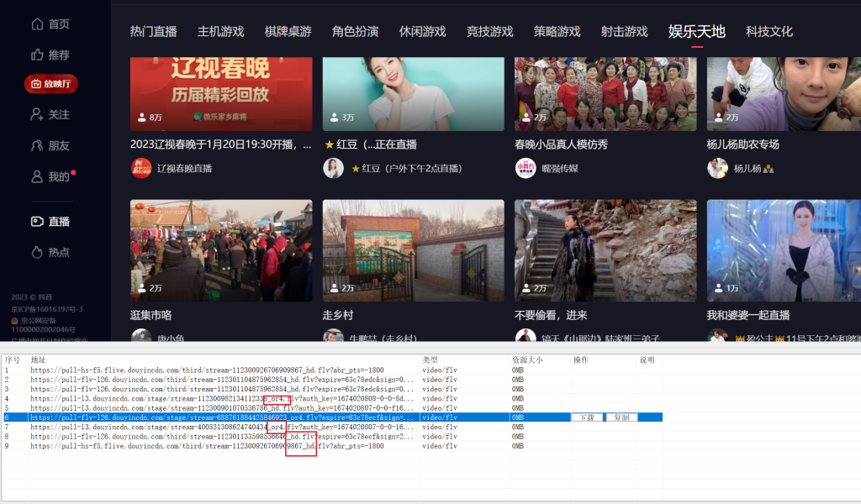Open the 春晚小品真人模仿秀 thumbnail
Screen dimensions: 861x504
click(605, 94)
